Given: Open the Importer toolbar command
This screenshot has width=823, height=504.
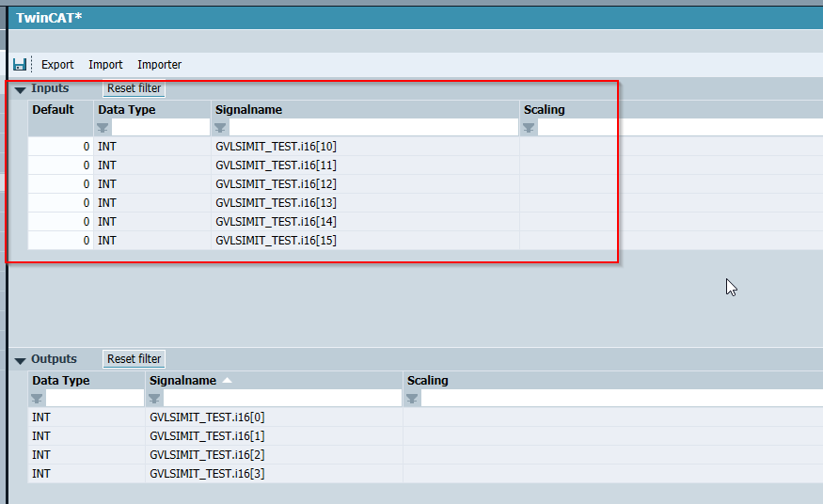Looking at the screenshot, I should point(159,65).
